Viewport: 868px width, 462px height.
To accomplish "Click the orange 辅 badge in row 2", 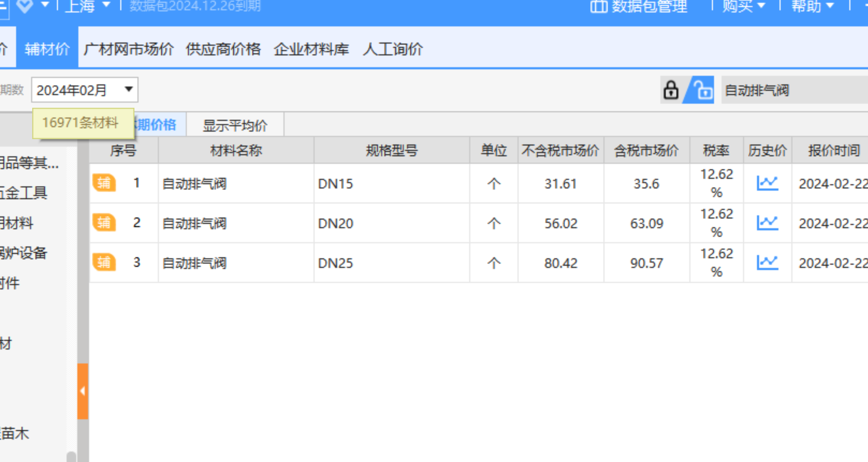I will coord(104,222).
